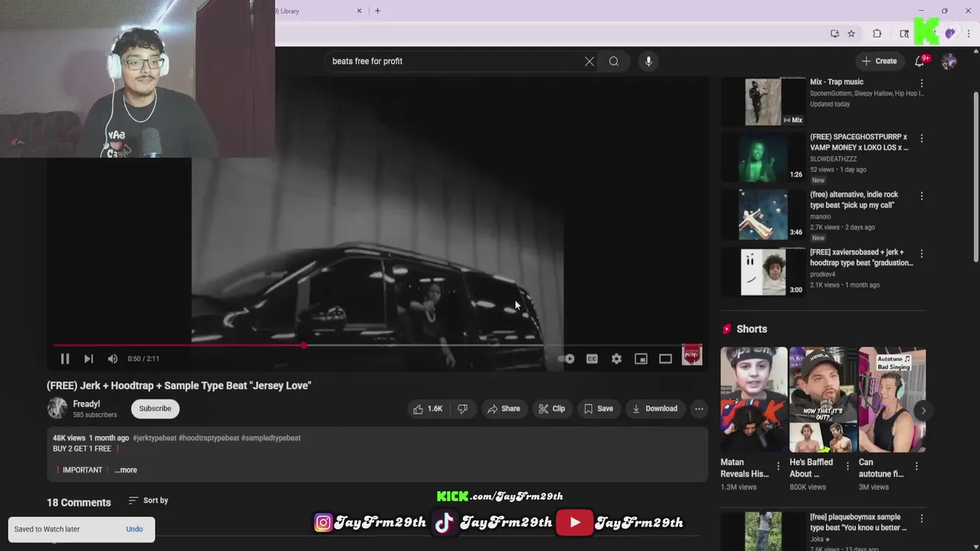This screenshot has height=551, width=980.
Task: Open 'pick up my call' indie rock beat video
Action: [854, 200]
